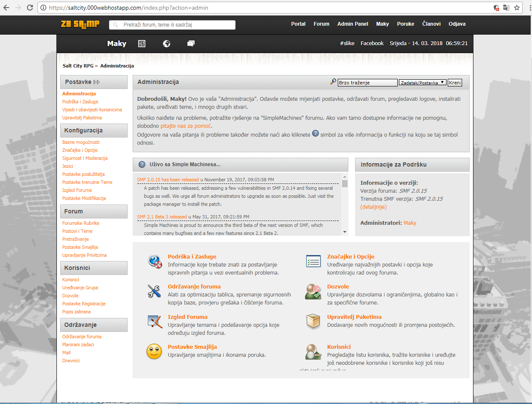Select the package box icon for Upravitelj Paketima
This screenshot has width=532, height=404.
pos(313,321)
